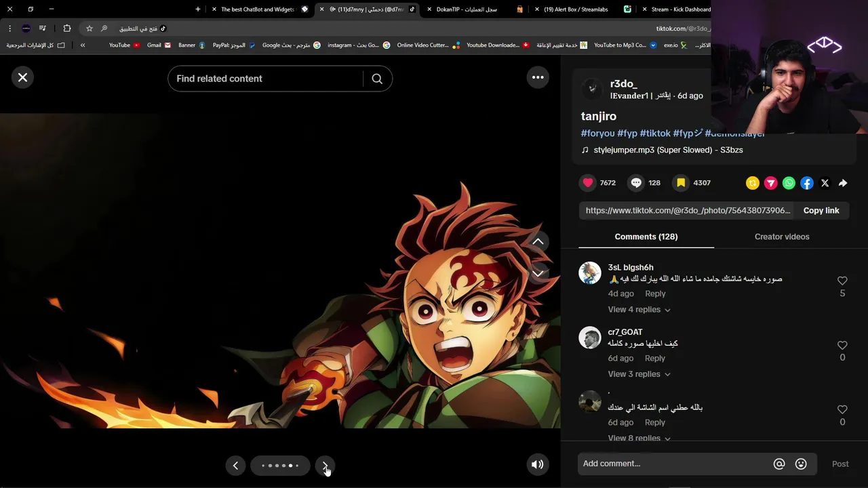The image size is (868, 488).
Task: Open the Online Video Cutter bookmark
Action: point(428,45)
